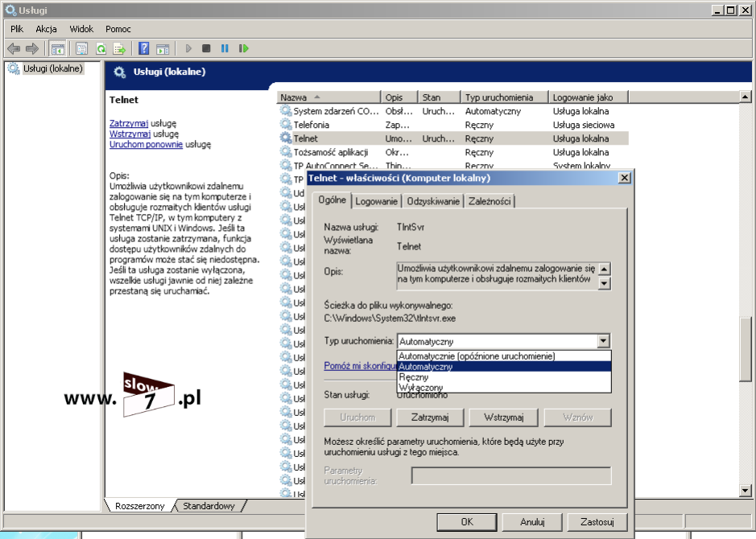Choose the Wyłączony startup option

504,387
